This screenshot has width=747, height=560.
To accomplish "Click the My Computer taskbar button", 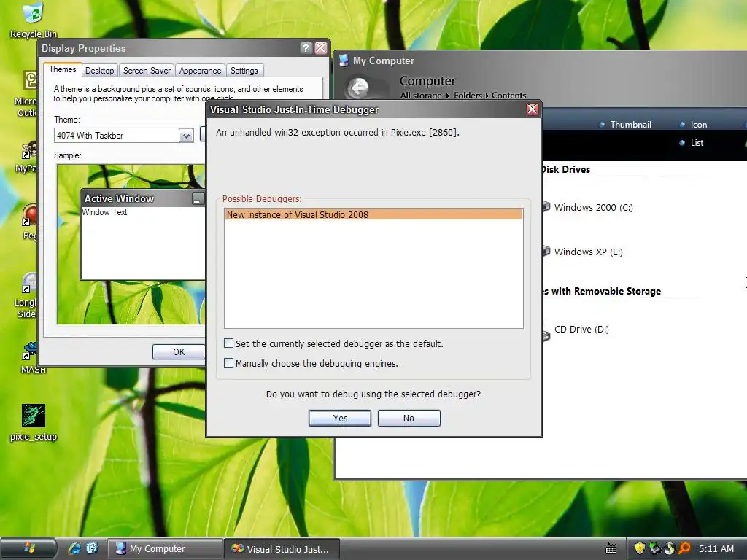I will point(165,548).
